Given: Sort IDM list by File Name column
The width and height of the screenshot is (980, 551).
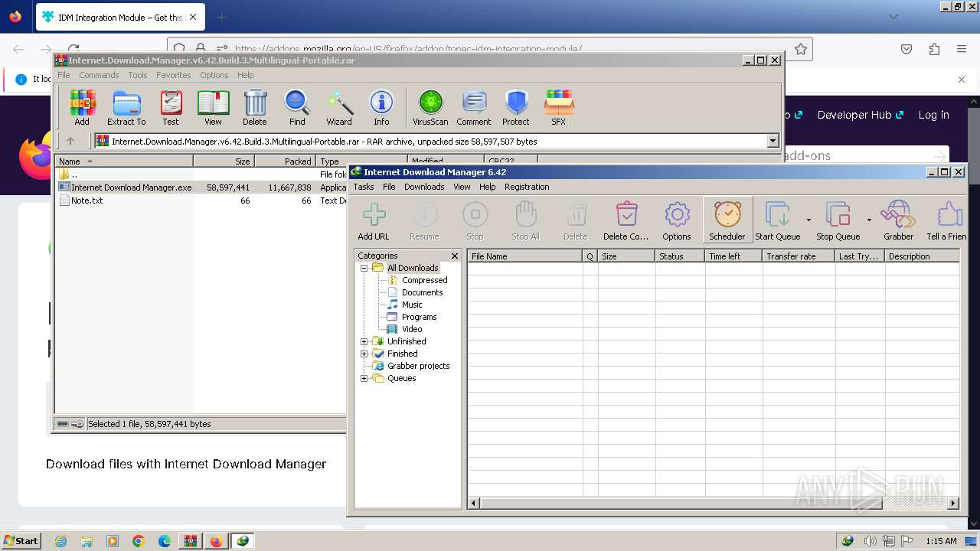Looking at the screenshot, I should pos(525,256).
